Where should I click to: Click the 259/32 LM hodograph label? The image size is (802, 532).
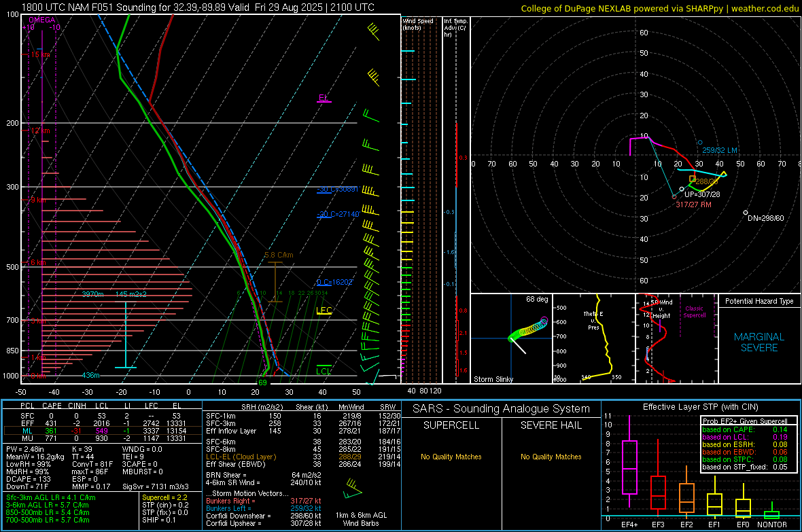point(720,150)
